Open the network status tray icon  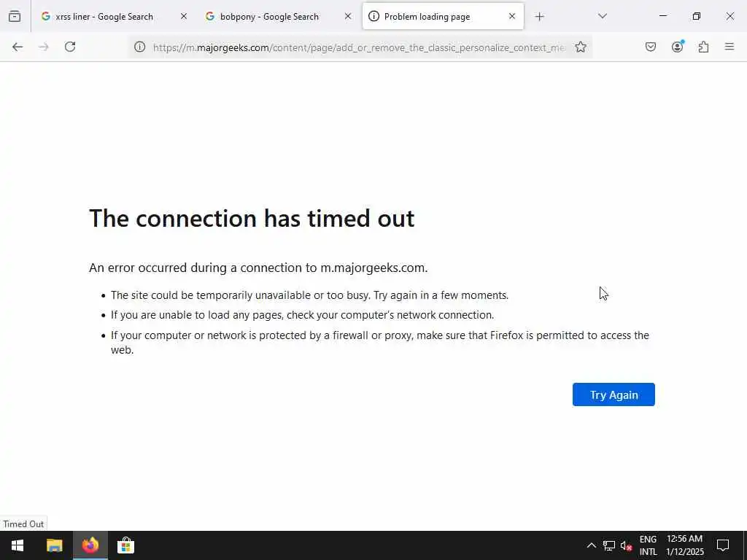(609, 545)
